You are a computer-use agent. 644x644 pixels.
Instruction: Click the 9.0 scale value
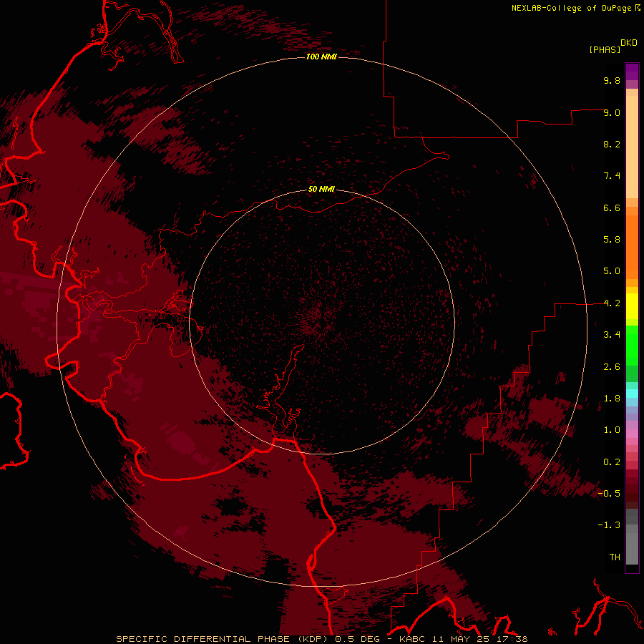click(612, 112)
